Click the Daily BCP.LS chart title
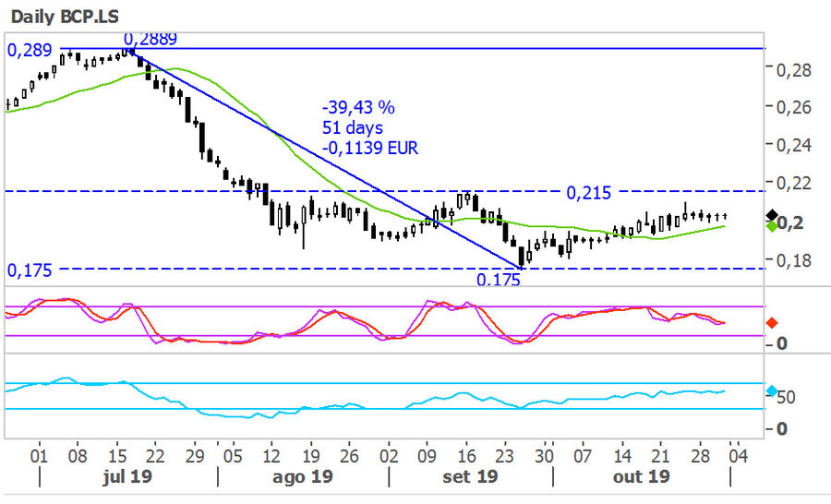 point(65,17)
